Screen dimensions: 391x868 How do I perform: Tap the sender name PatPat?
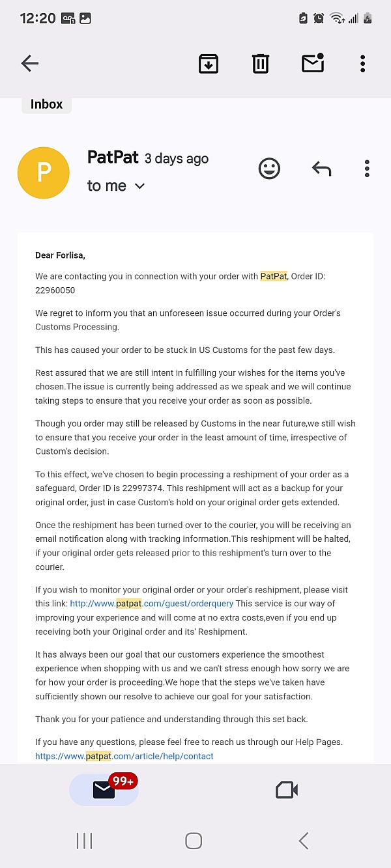[x=113, y=158]
